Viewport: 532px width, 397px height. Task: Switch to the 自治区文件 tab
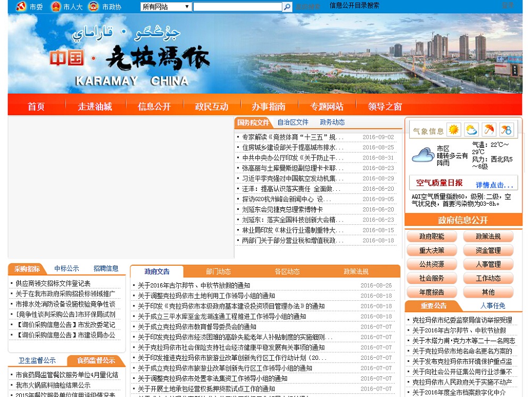pos(293,122)
